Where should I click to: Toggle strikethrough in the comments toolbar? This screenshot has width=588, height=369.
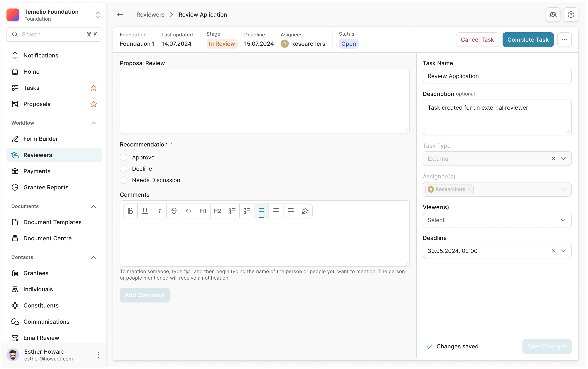174,211
